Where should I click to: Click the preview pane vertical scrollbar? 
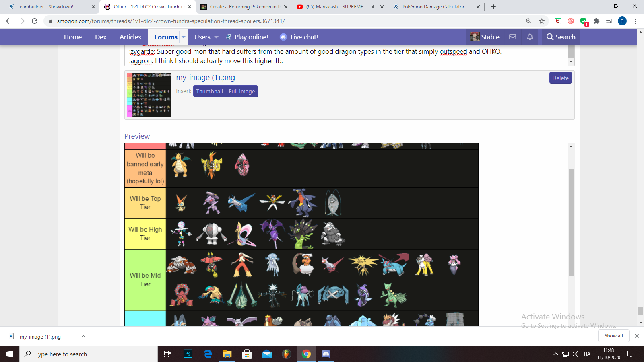click(x=571, y=222)
